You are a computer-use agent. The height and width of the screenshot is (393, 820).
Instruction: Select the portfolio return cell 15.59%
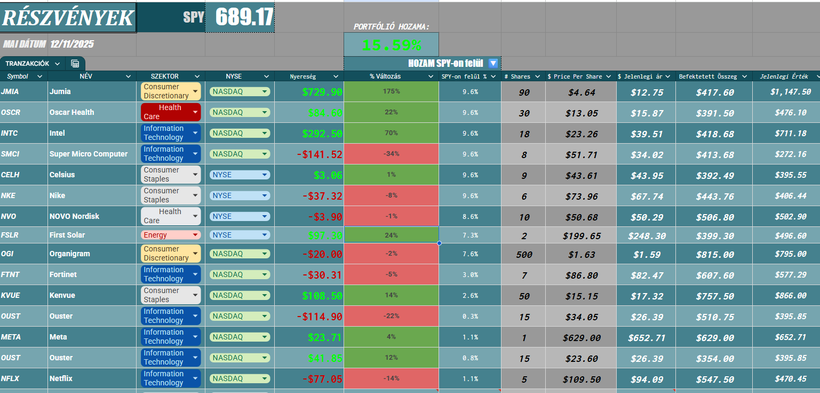(x=391, y=44)
